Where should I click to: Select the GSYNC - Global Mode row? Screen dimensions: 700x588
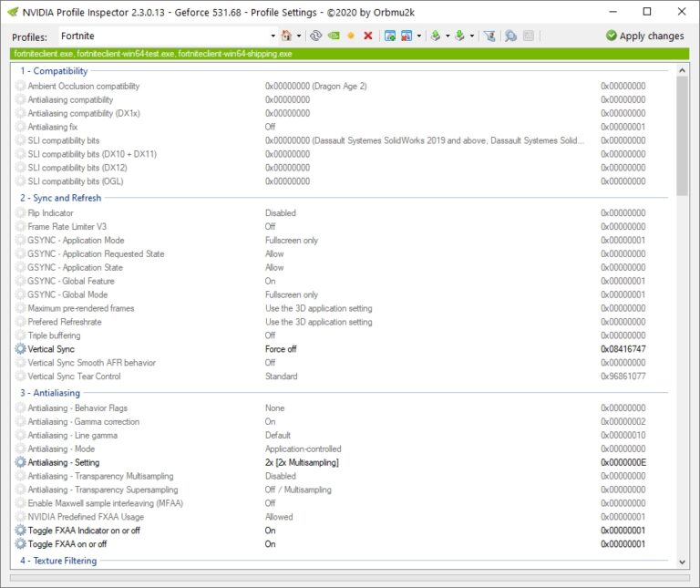pos(342,294)
